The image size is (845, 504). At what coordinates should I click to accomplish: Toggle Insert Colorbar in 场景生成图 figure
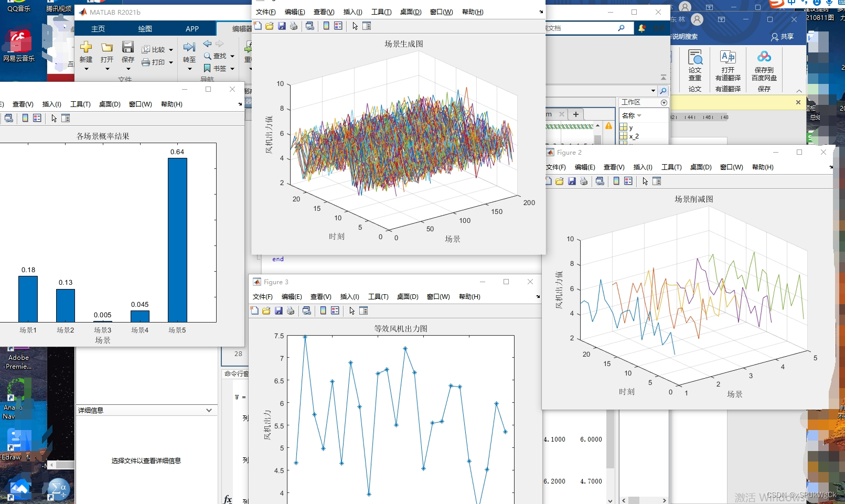click(x=326, y=26)
